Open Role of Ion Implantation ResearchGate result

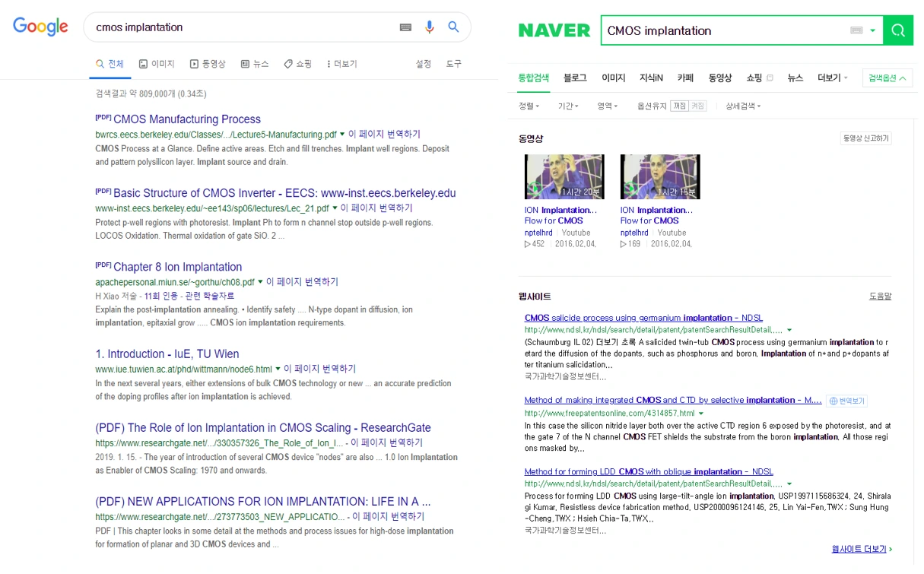(263, 428)
